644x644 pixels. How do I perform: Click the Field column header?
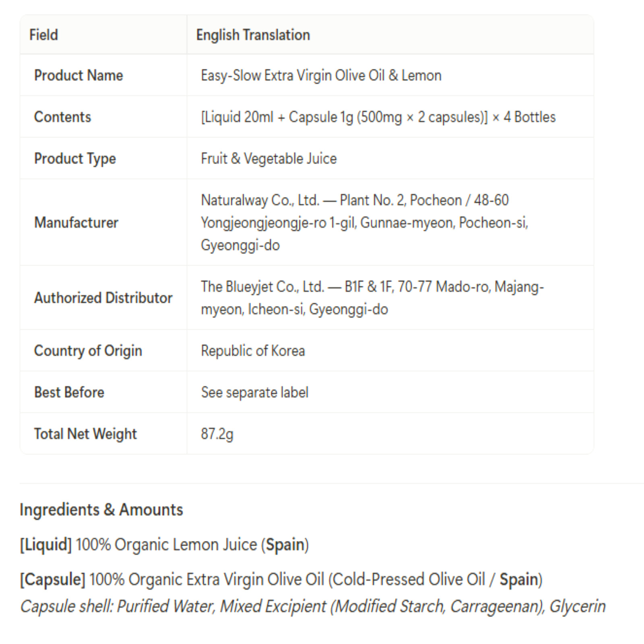click(43, 35)
